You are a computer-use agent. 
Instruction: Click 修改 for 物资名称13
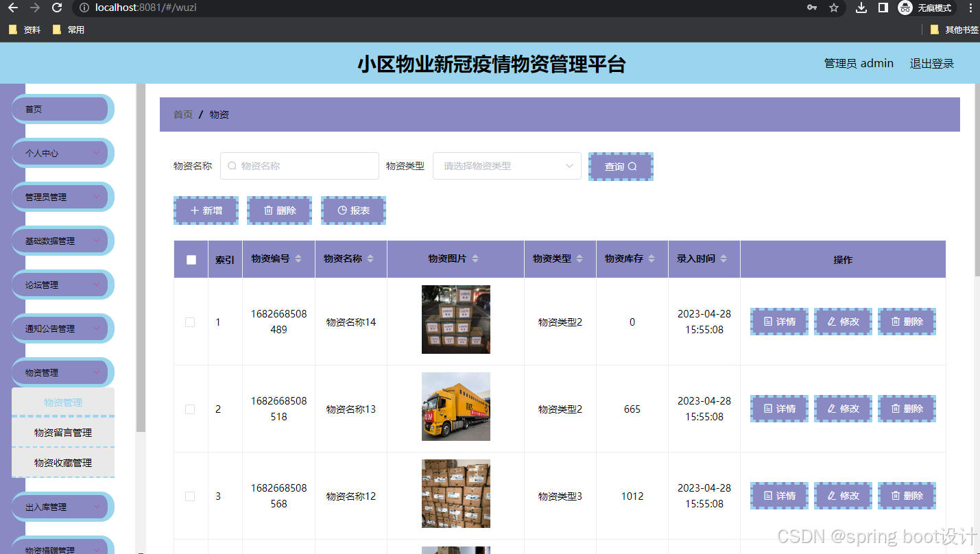click(x=843, y=409)
